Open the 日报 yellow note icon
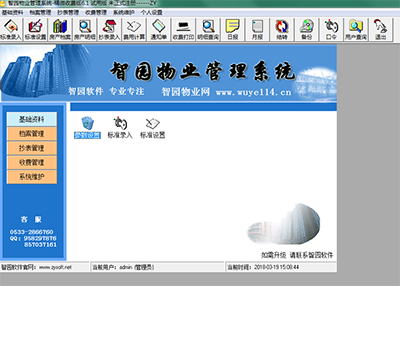This screenshot has width=400, height=363. point(233,30)
